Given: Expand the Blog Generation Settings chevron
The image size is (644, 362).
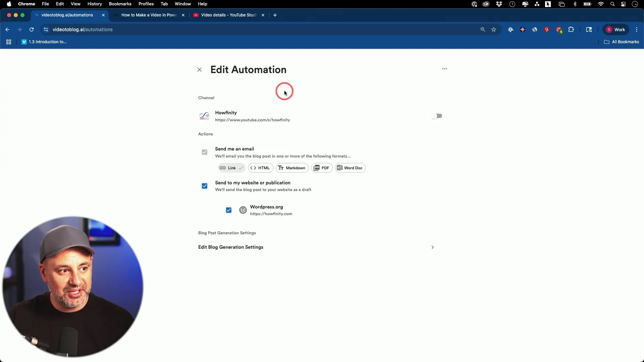Looking at the screenshot, I should 432,247.
